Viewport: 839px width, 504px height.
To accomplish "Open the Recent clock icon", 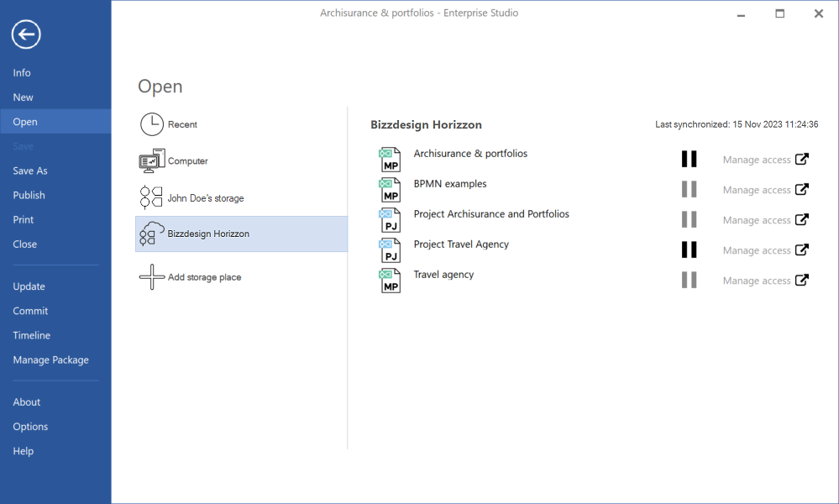I will pos(151,124).
